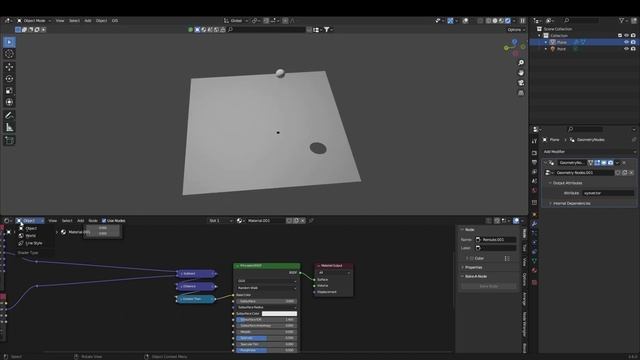Viewport: 640px width, 360px height.
Task: Click the Principled BSDF node header
Action: (267, 266)
